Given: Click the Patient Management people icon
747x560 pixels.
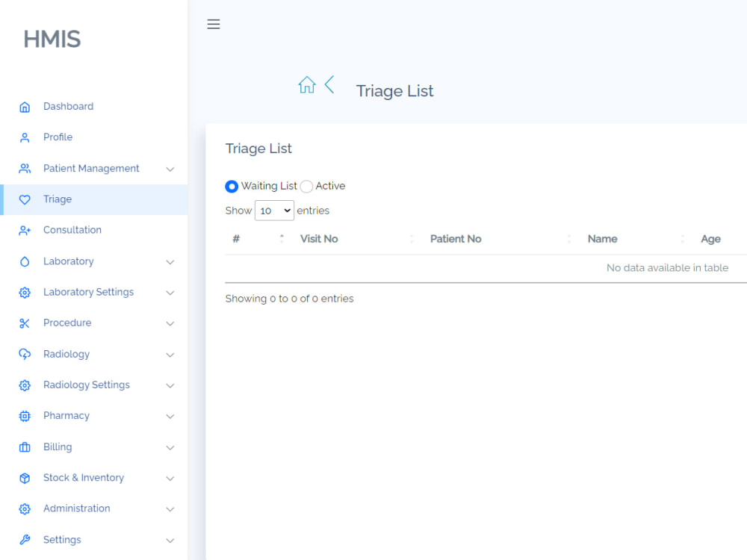Looking at the screenshot, I should (25, 169).
